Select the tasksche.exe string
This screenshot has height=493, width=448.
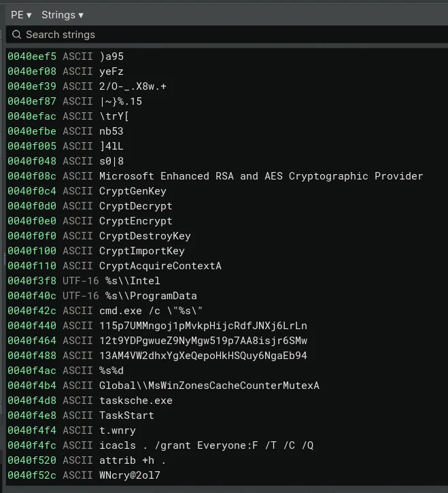(x=136, y=401)
